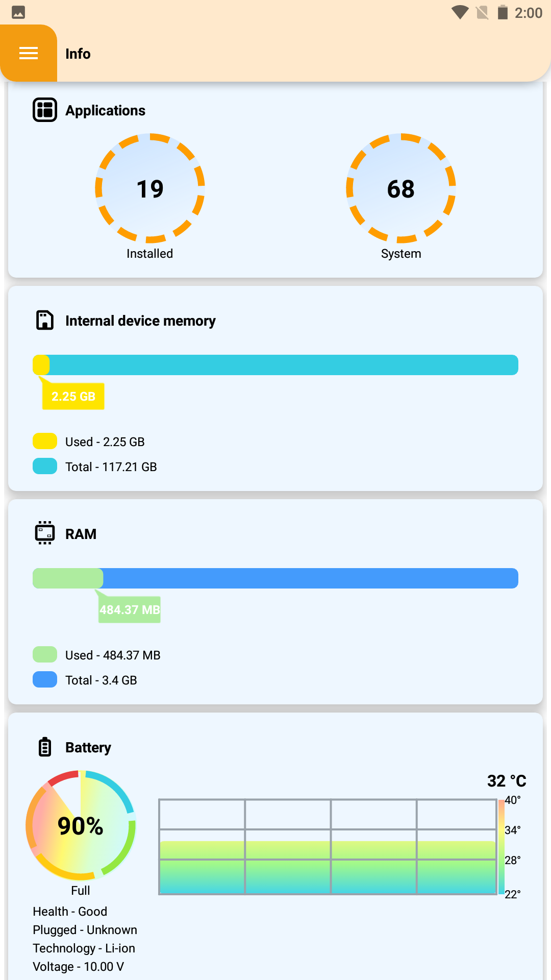Tap the internal memory usage bar

[275, 365]
